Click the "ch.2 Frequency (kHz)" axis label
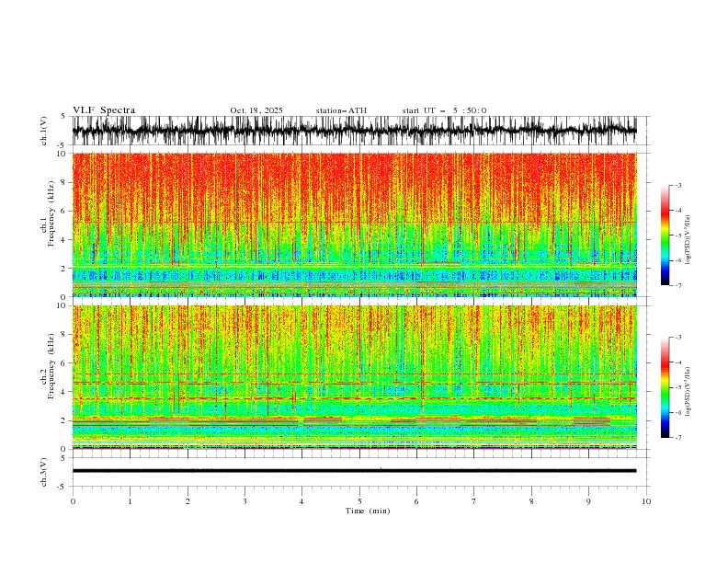728x563 pixels. coord(48,377)
